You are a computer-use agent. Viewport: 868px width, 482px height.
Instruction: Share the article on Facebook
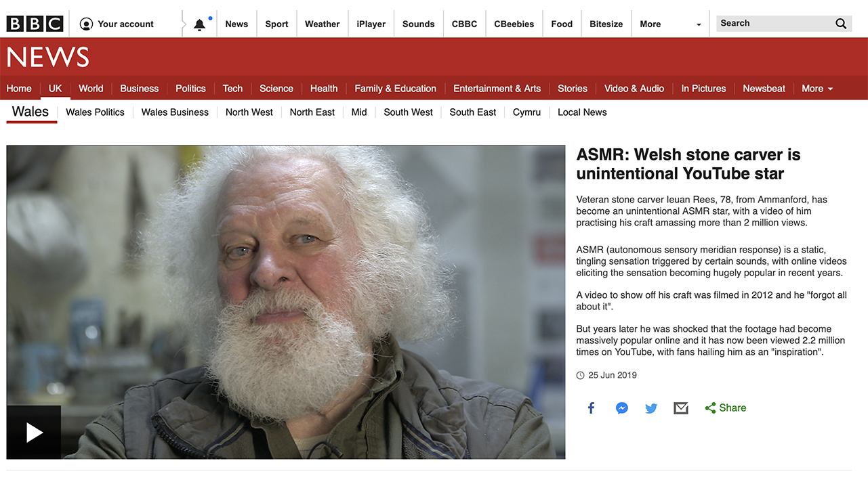tap(591, 408)
